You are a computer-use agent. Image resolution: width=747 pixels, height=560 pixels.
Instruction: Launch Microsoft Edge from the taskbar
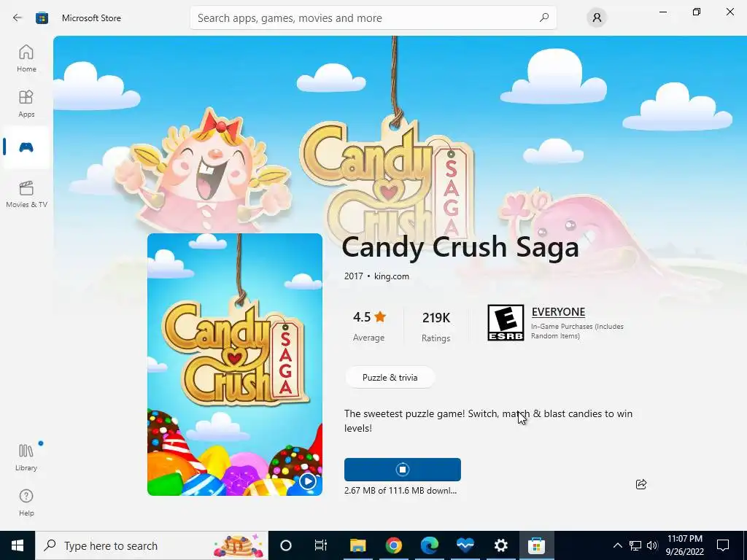pyautogui.click(x=429, y=545)
